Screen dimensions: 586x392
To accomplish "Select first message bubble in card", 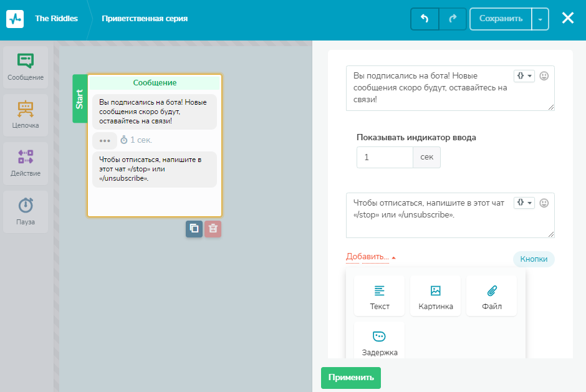I will (x=155, y=112).
